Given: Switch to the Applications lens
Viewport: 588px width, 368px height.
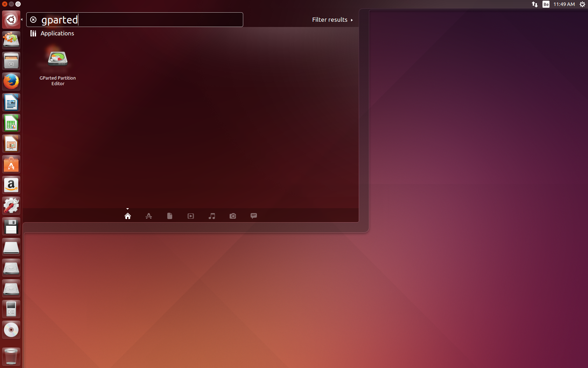Looking at the screenshot, I should click(x=149, y=216).
